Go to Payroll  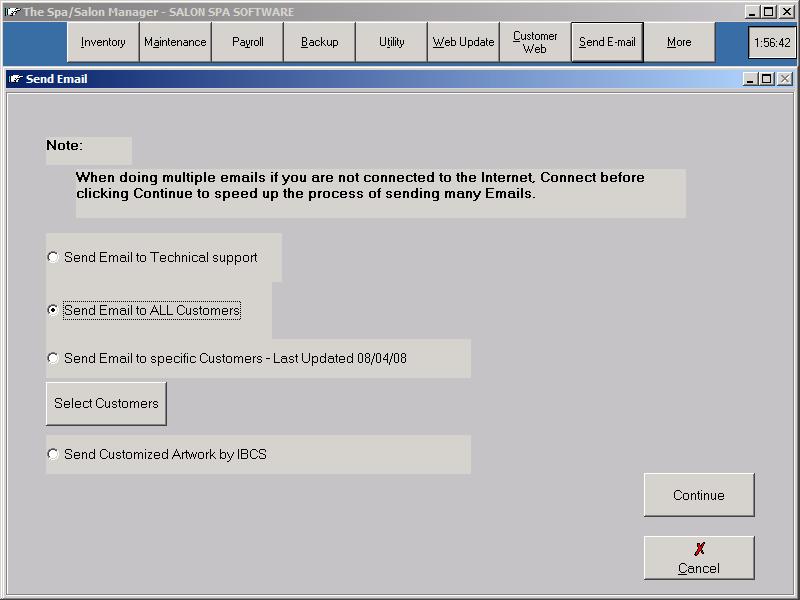point(247,42)
